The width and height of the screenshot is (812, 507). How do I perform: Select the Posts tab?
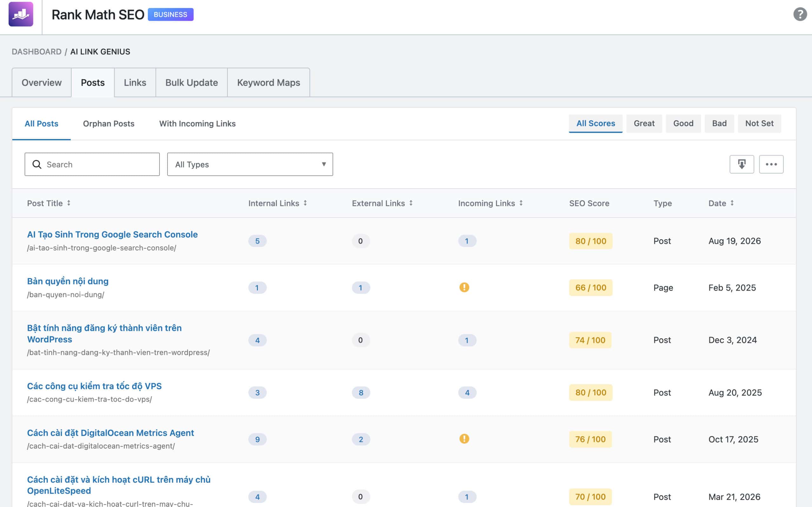pos(93,83)
